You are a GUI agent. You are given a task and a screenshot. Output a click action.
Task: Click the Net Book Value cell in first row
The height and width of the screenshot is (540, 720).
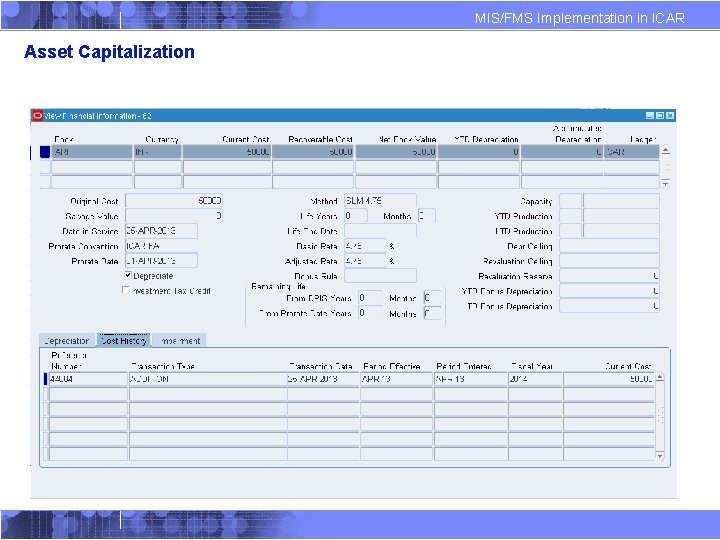pyautogui.click(x=396, y=152)
